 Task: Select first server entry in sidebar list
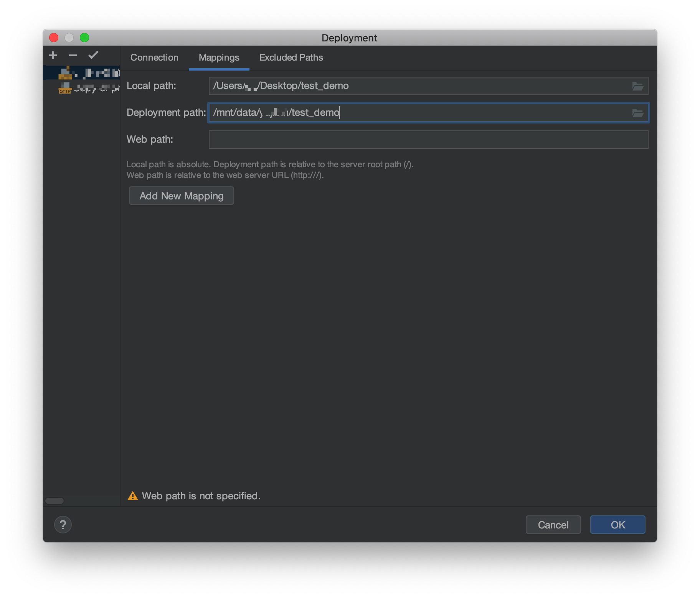pos(82,72)
